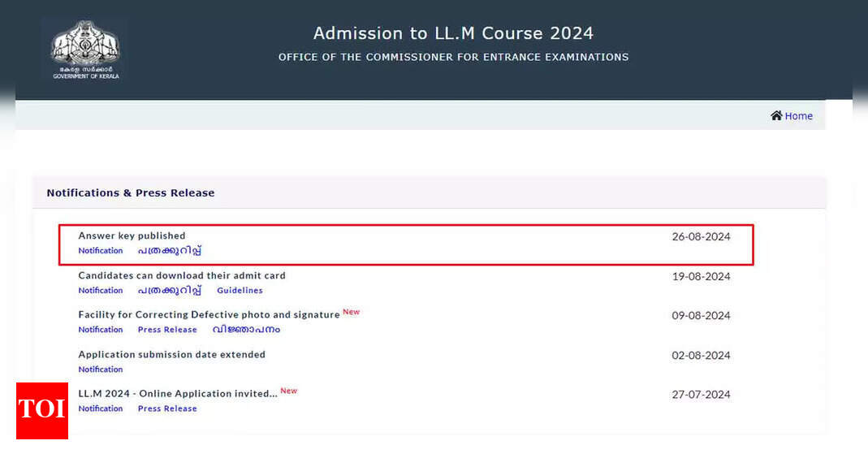Open the Home link

pos(798,116)
